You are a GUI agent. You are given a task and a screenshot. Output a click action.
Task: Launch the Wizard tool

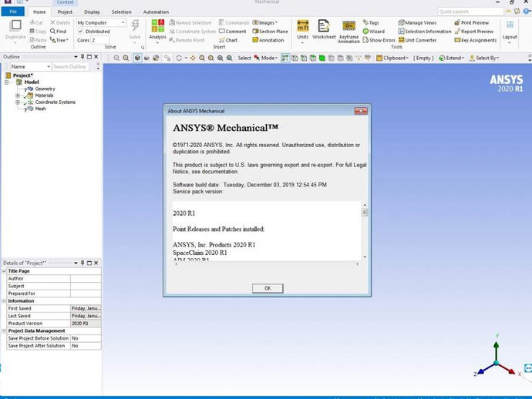pyautogui.click(x=373, y=31)
